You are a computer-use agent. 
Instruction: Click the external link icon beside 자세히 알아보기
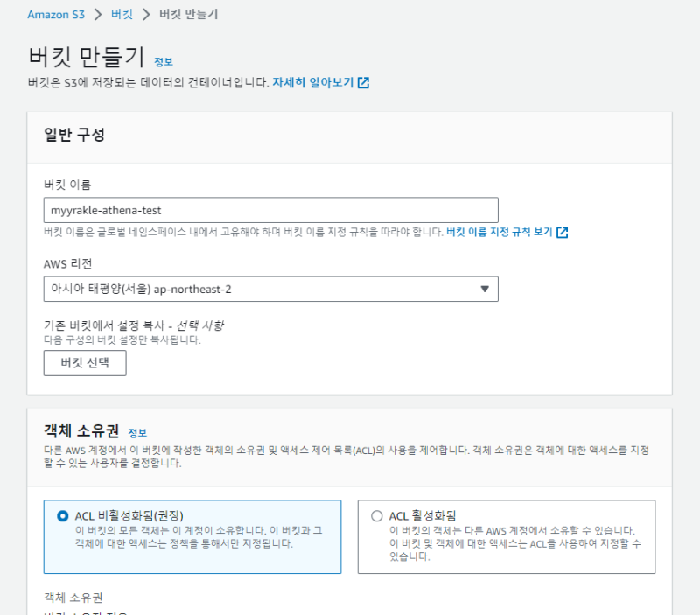363,83
